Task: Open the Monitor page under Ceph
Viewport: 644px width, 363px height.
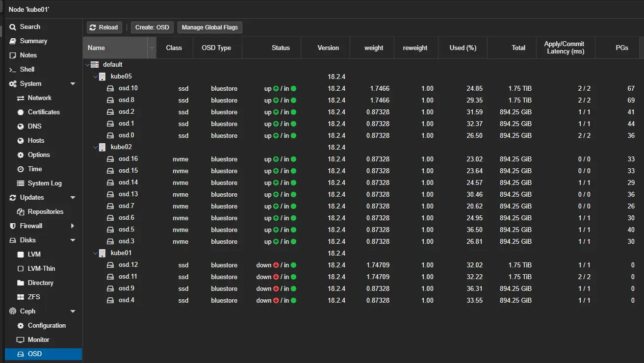Action: coord(38,340)
